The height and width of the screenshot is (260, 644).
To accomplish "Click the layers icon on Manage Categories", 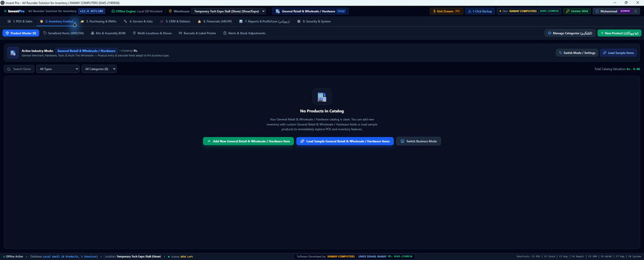I will point(550,33).
